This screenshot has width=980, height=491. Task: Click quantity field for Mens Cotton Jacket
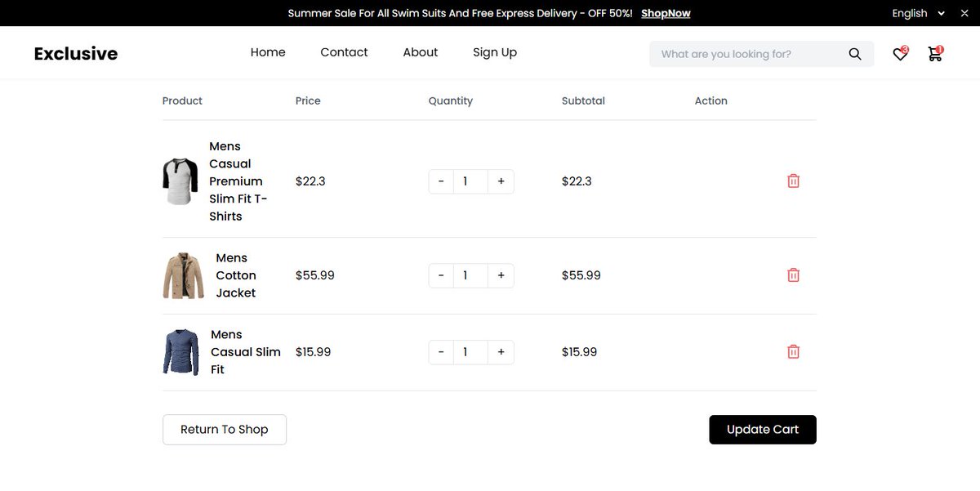(470, 275)
